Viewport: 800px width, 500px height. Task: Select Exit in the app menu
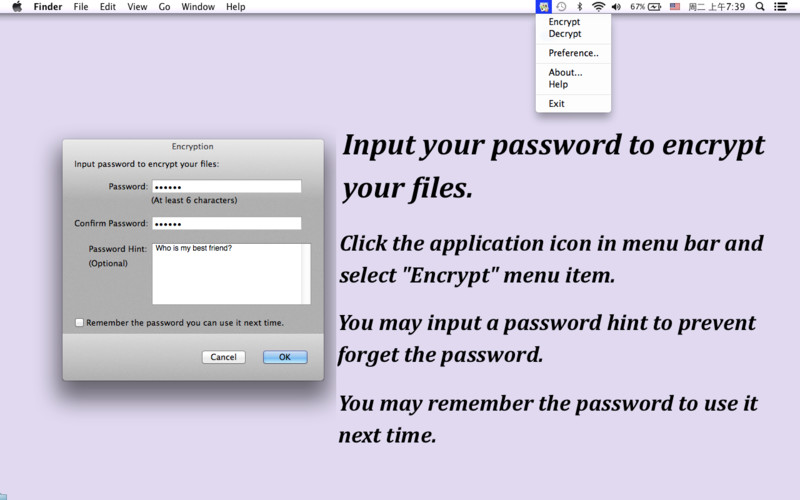pos(556,104)
